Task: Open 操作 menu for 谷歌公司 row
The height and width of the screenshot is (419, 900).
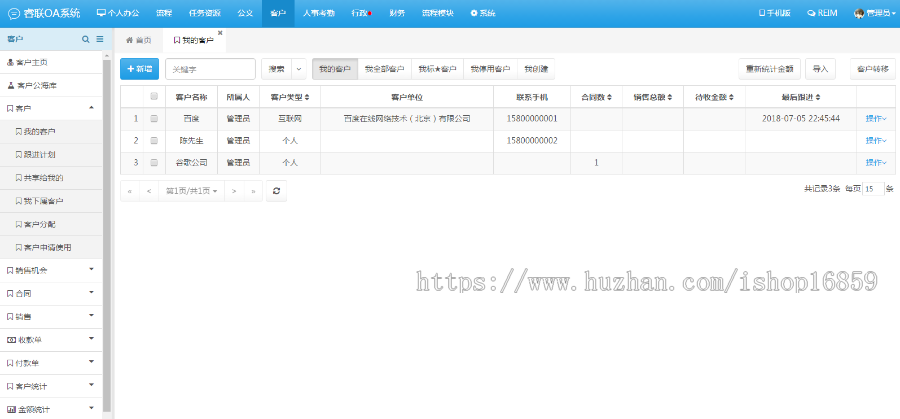Action: click(876, 162)
